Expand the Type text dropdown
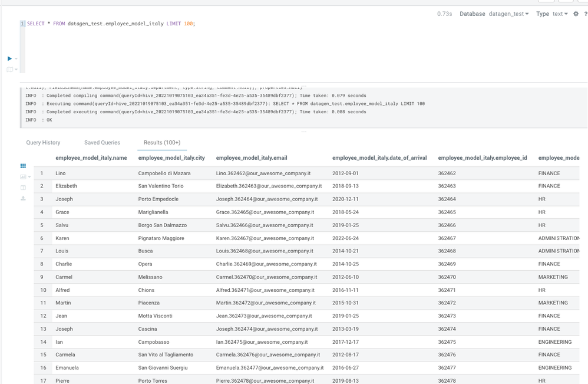 point(560,14)
